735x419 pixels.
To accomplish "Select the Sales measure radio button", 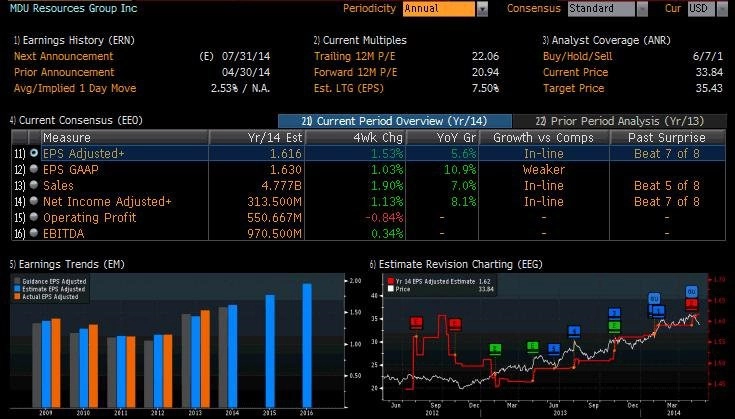I will [x=34, y=185].
